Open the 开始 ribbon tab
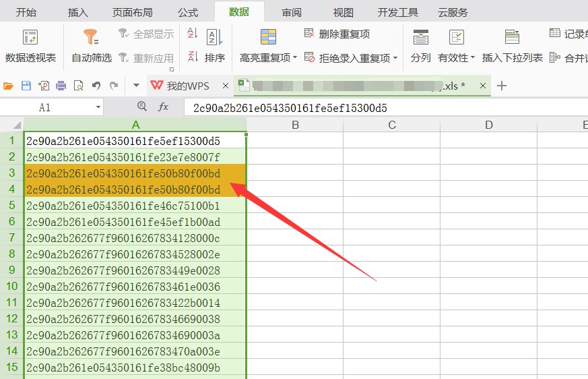The width and height of the screenshot is (588, 379). coord(26,12)
